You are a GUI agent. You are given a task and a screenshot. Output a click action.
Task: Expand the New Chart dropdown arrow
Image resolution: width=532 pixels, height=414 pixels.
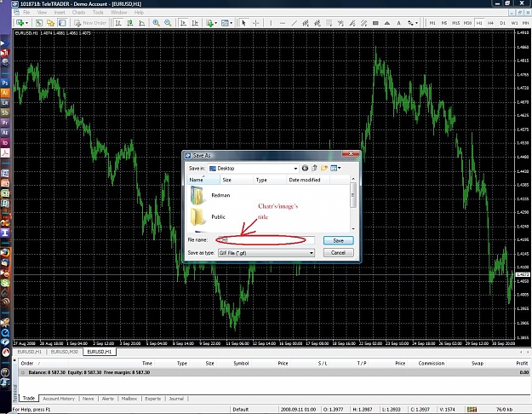click(26, 23)
